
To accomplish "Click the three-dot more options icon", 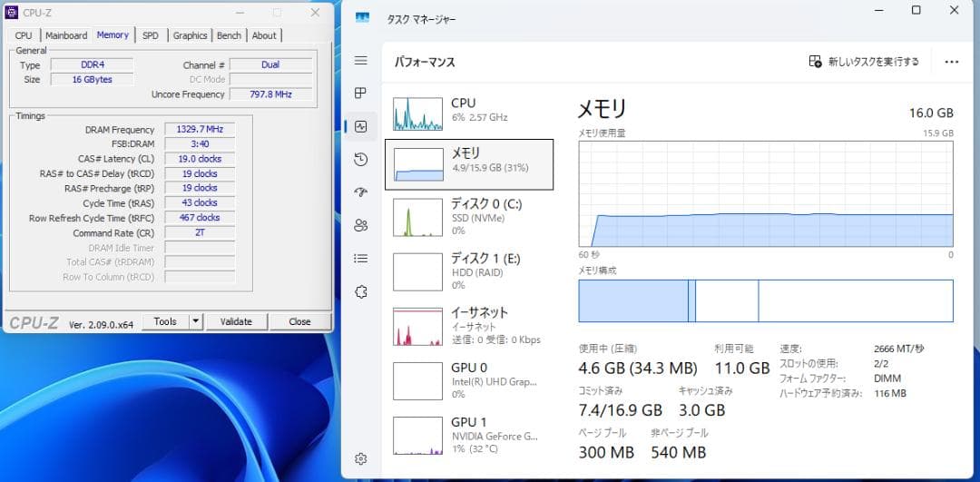I will 951,62.
